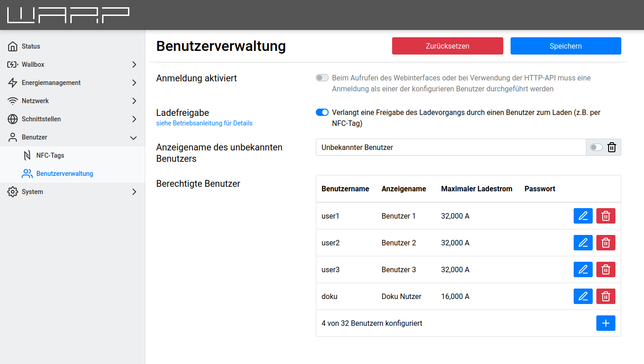Collapse the Benutzer sidebar section
This screenshot has width=644, height=364.
click(x=73, y=137)
